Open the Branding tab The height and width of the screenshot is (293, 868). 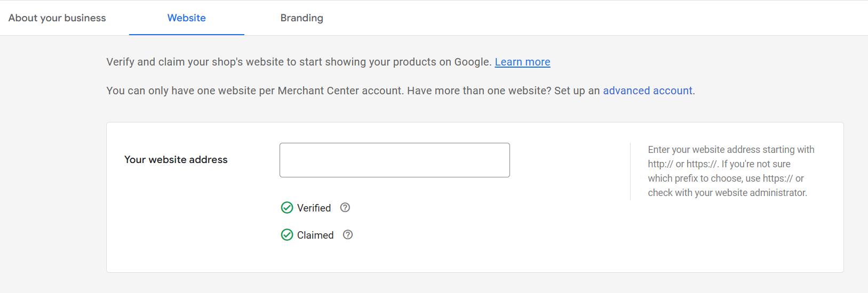pyautogui.click(x=302, y=18)
